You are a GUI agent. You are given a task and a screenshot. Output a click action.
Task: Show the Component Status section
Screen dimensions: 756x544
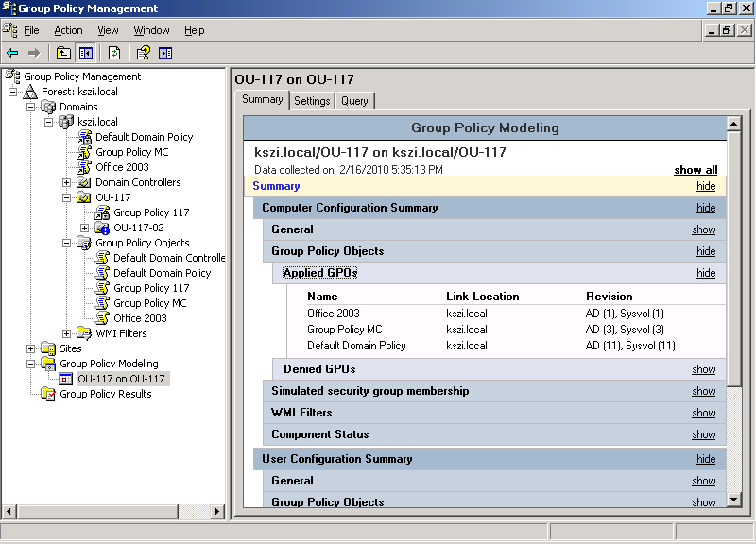pyautogui.click(x=704, y=434)
